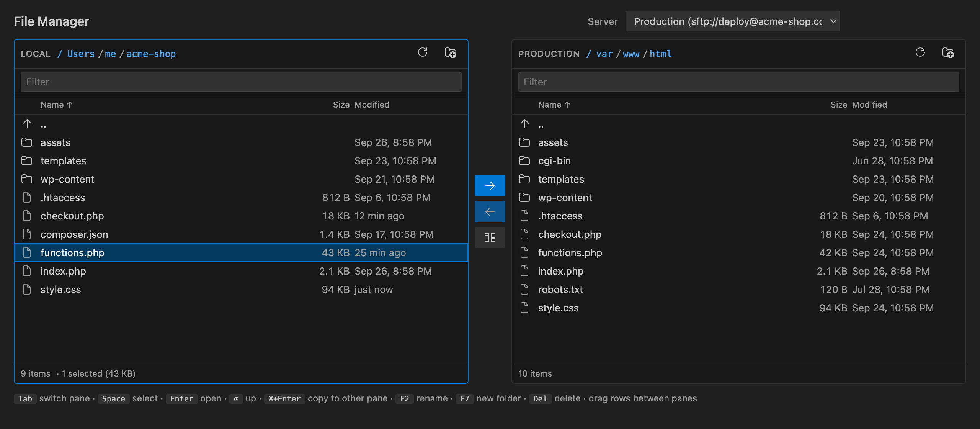Sort Production pane by Size column

point(839,105)
